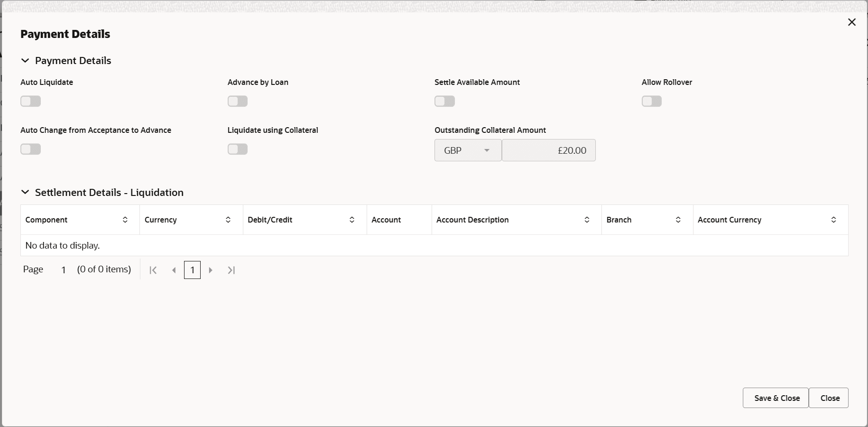Sort the Account Currency column
This screenshot has width=868, height=427.
(833, 220)
